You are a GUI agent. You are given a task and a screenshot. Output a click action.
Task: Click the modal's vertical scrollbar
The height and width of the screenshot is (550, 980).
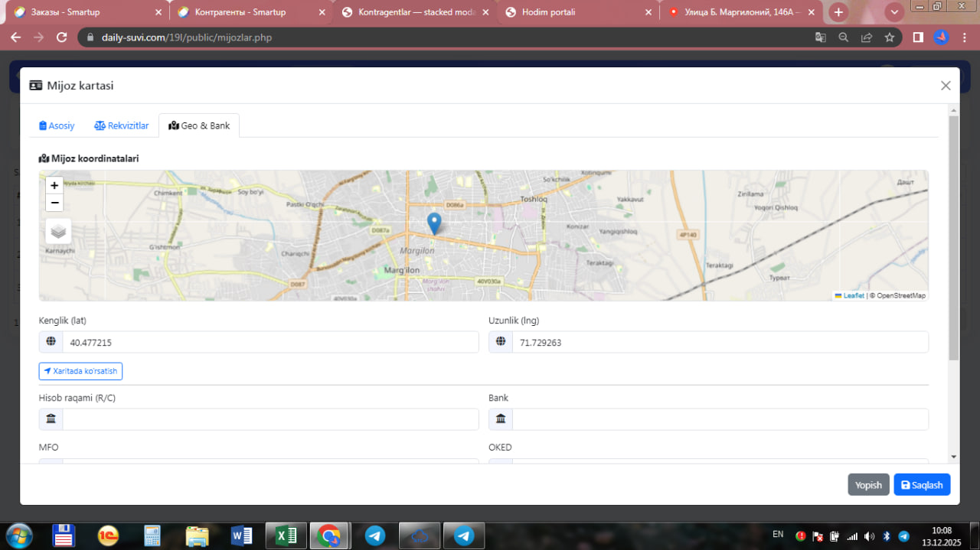[953, 237]
